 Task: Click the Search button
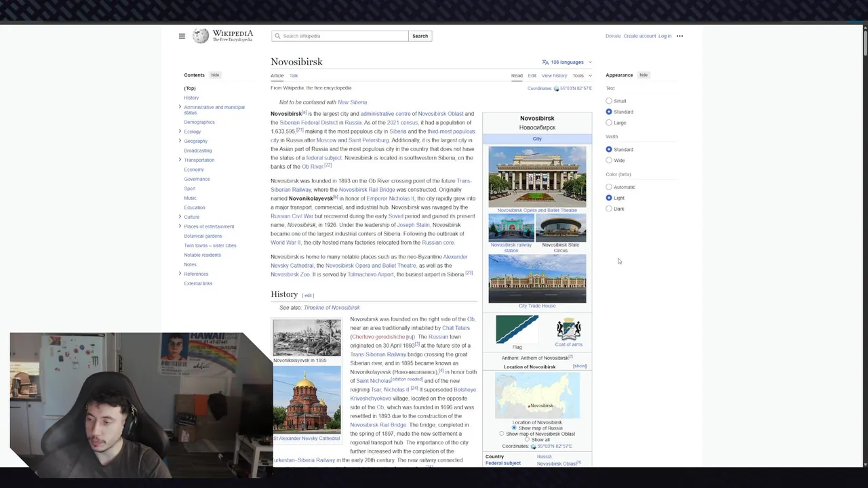(x=420, y=36)
